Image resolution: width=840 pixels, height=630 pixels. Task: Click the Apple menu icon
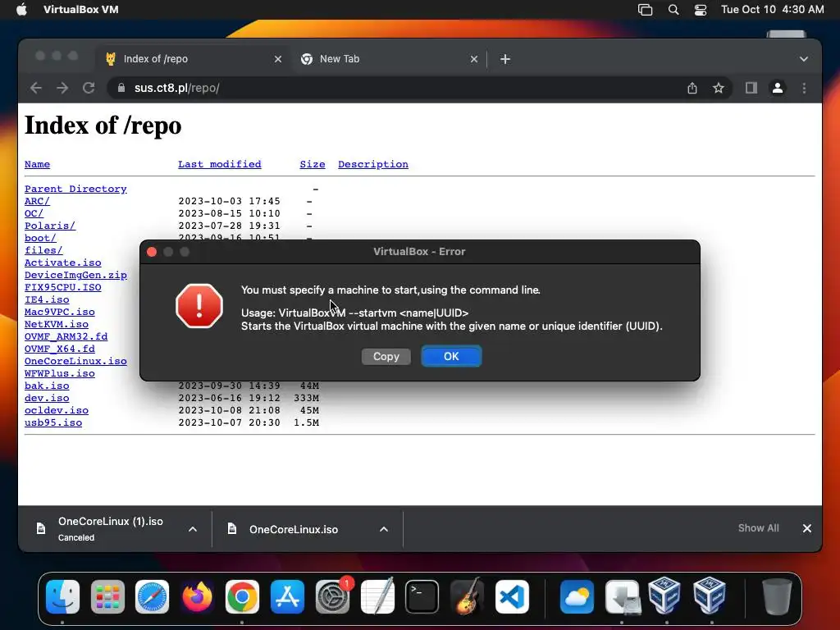[22, 10]
